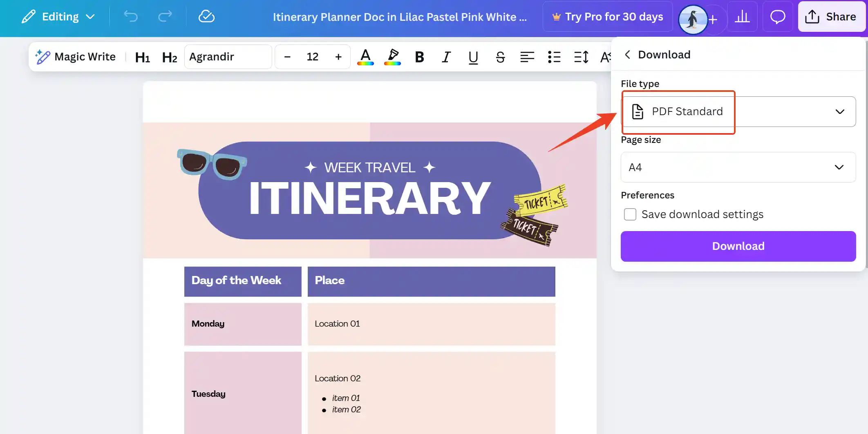Click the Save download settings label
Screen dimensions: 868x434
click(x=702, y=214)
